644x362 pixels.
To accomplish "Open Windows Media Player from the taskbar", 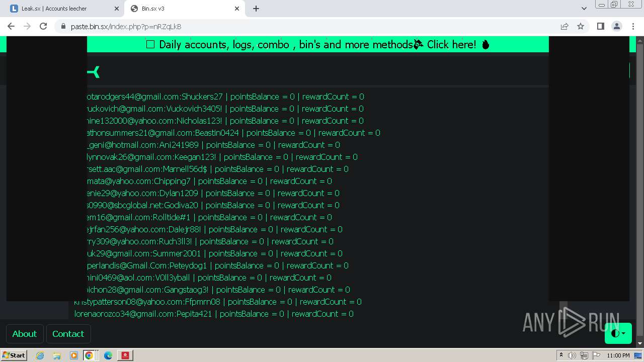I will 74,355.
